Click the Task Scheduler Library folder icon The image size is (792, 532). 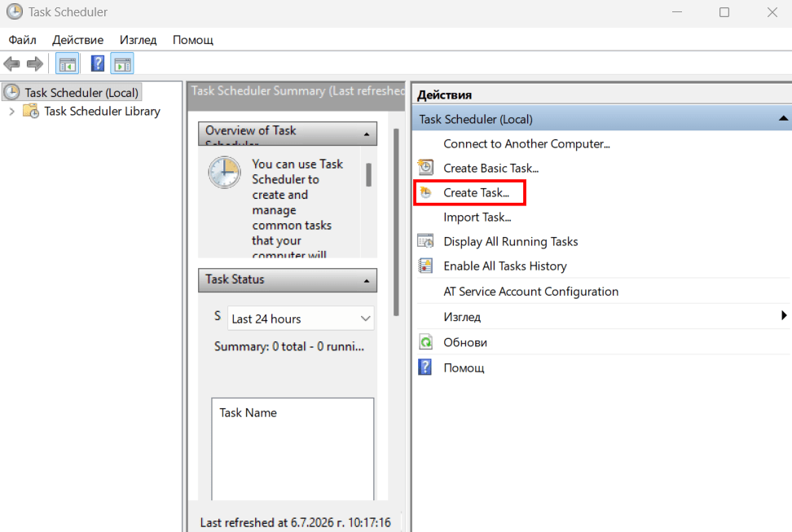tap(31, 111)
